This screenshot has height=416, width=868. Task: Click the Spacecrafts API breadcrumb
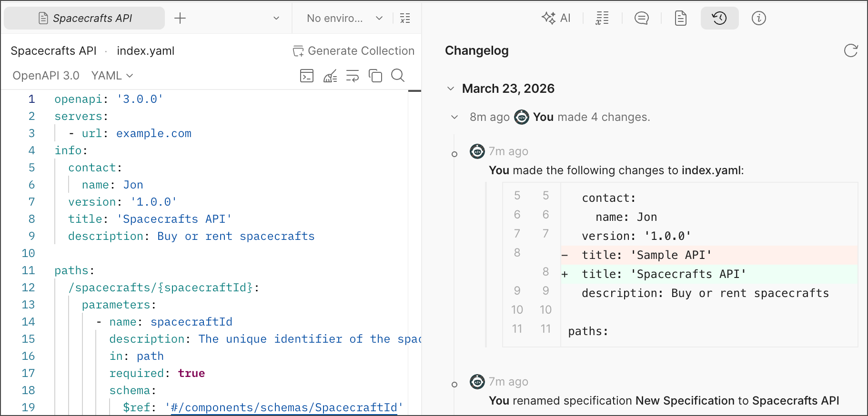pyautogui.click(x=53, y=50)
